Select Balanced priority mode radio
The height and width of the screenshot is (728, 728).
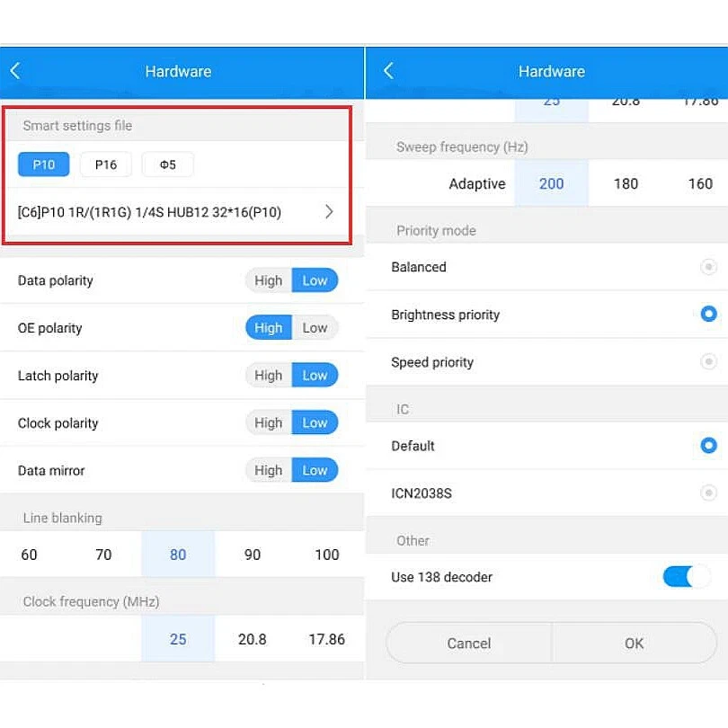coord(708,267)
